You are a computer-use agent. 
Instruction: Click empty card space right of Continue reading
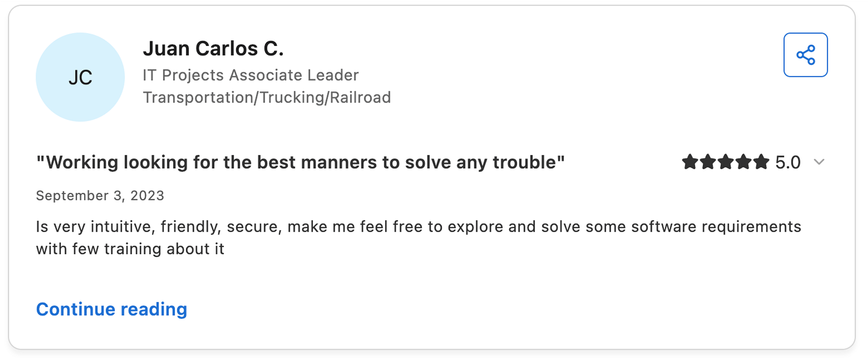(498, 309)
